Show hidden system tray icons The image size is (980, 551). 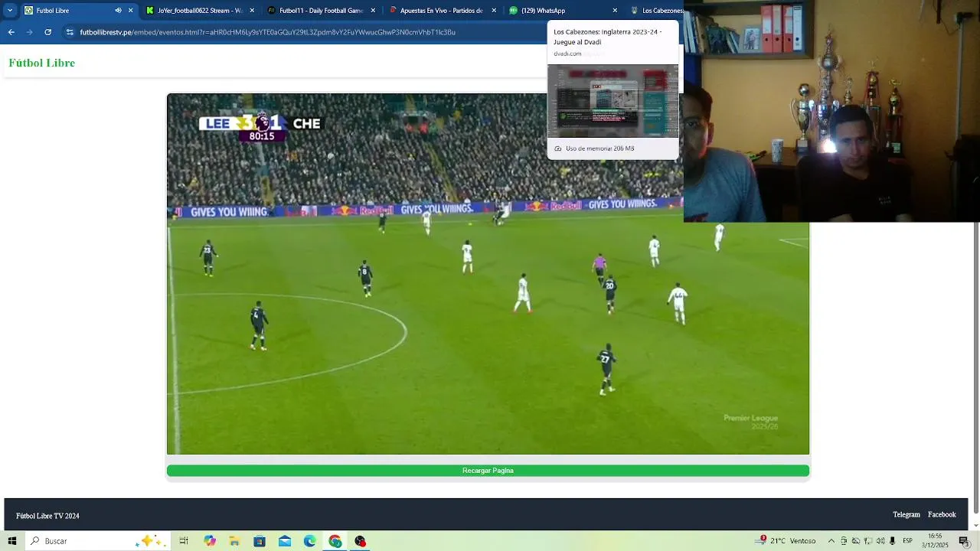[x=831, y=541]
